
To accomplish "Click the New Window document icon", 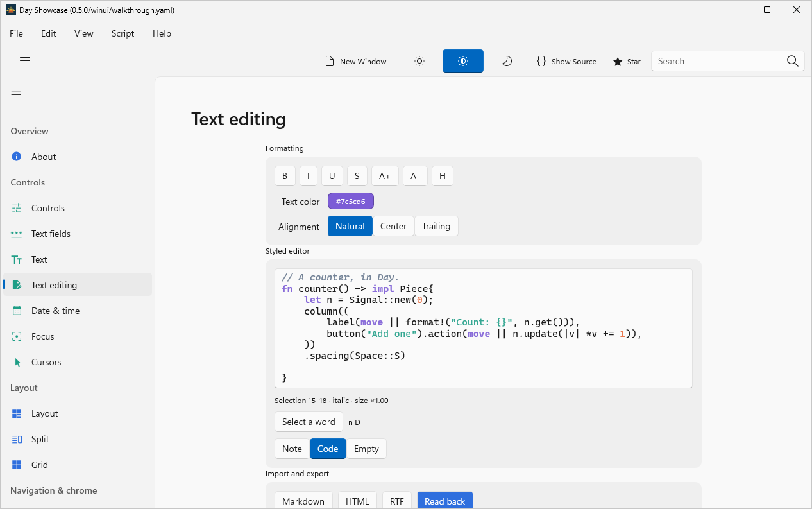I will tap(330, 61).
